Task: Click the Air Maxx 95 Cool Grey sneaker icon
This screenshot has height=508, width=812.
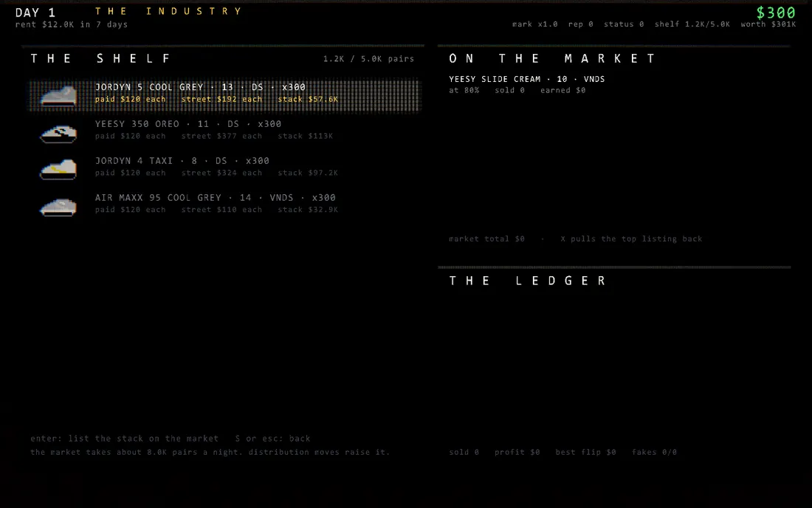Action: 58,207
